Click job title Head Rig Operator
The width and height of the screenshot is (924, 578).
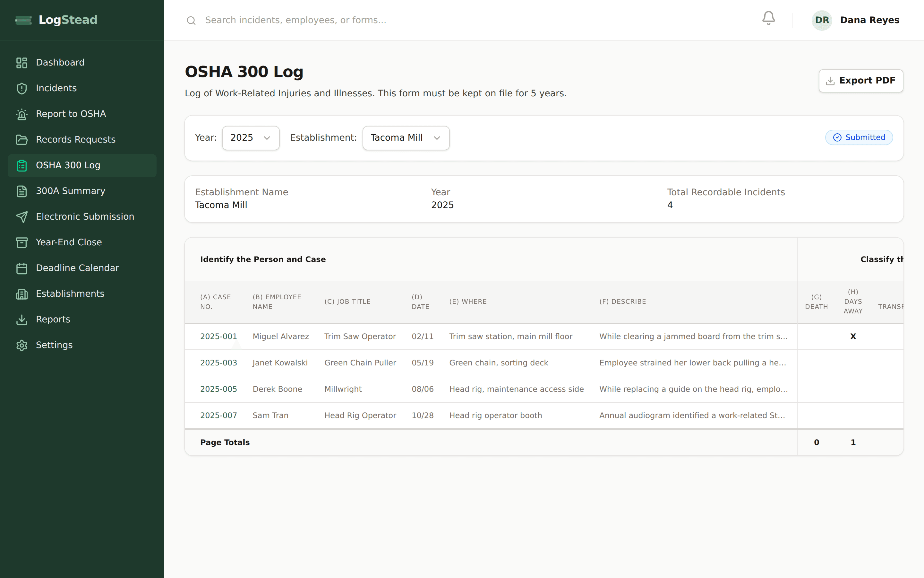click(x=360, y=416)
